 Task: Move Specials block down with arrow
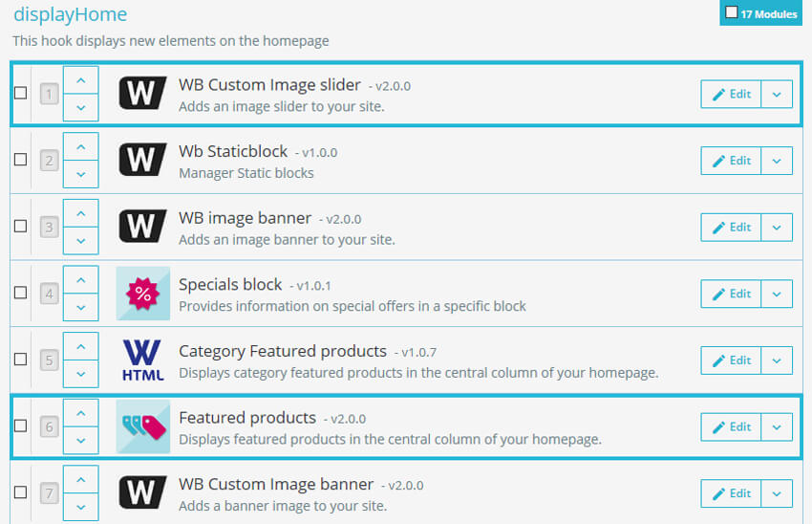tap(80, 307)
